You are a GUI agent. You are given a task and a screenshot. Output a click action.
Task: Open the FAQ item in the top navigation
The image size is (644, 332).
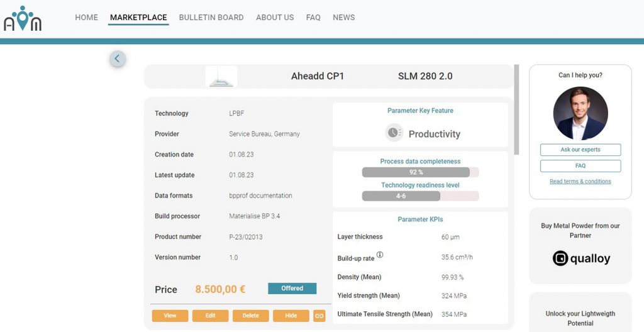pyautogui.click(x=313, y=18)
